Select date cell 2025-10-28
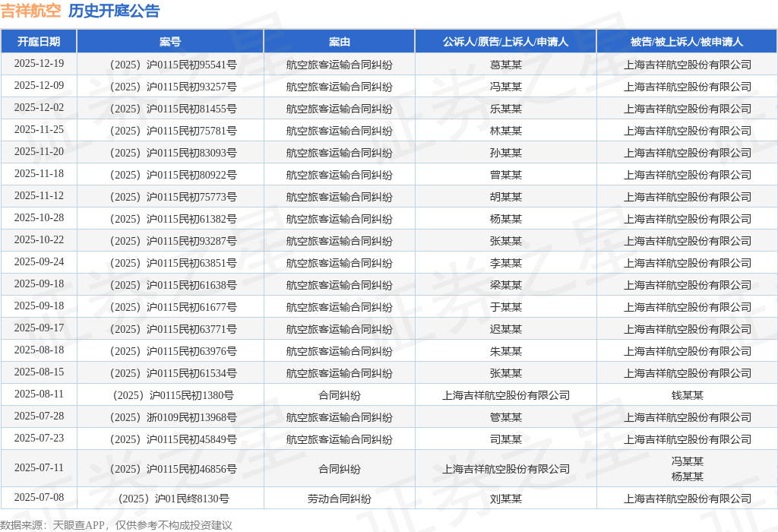The height and width of the screenshot is (532, 778). tap(39, 217)
